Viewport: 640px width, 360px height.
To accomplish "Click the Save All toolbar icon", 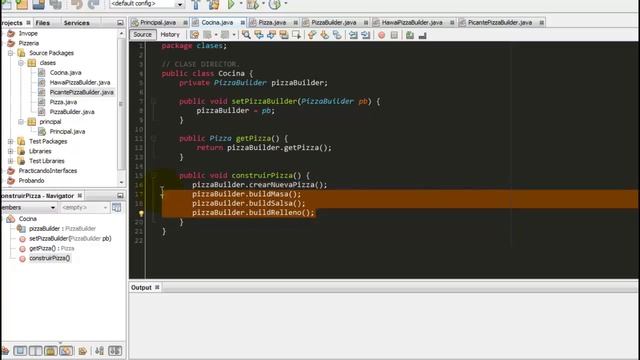I will (x=56, y=4).
